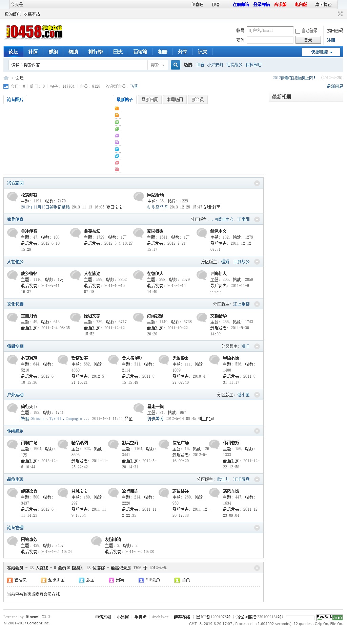The image size is (347, 644).
Task: Open the 社区 nav tab
Action: pos(33,52)
